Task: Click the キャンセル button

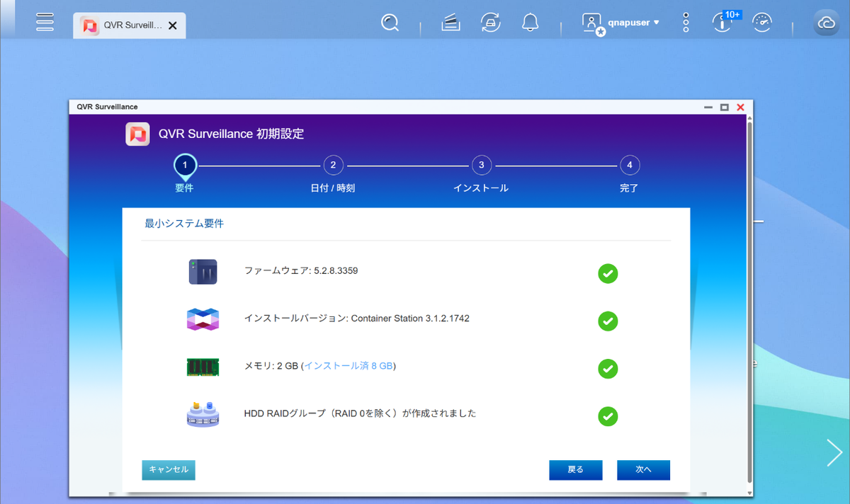Action: pyautogui.click(x=169, y=470)
